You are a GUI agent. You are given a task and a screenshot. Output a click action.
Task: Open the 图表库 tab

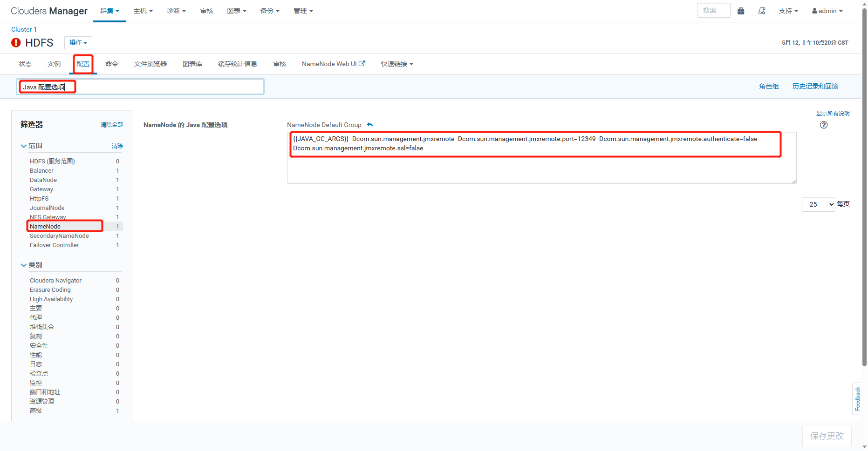[192, 64]
